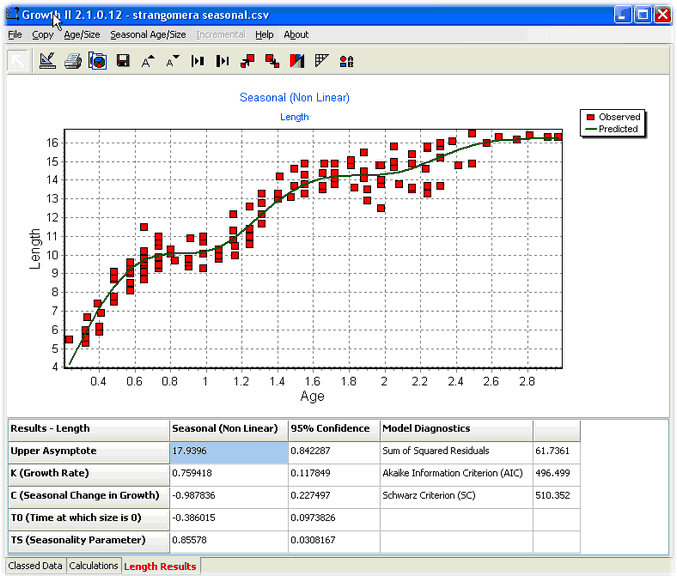Click the vertical Length y-axis label
Screen dimensions: 677x576
[35, 249]
